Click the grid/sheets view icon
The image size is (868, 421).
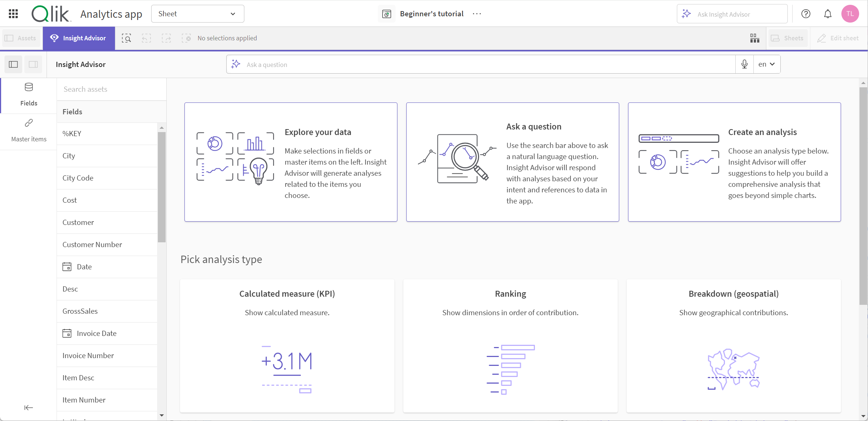point(755,38)
